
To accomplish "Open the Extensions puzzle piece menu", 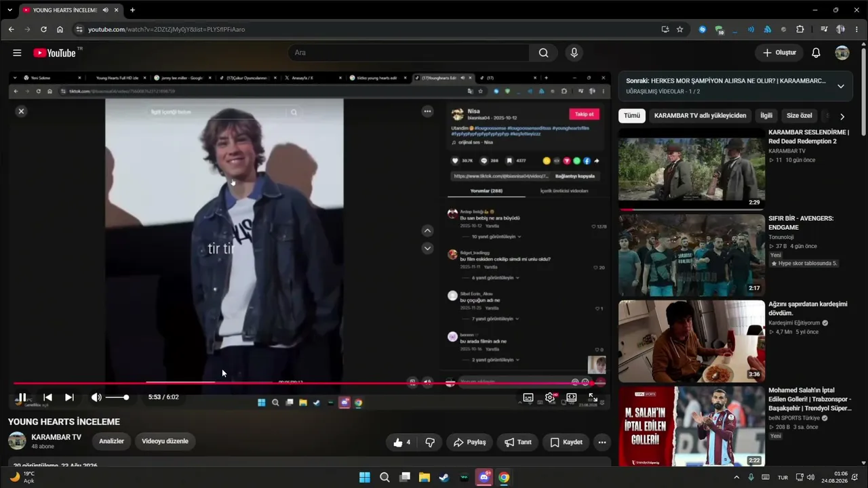I will click(800, 29).
